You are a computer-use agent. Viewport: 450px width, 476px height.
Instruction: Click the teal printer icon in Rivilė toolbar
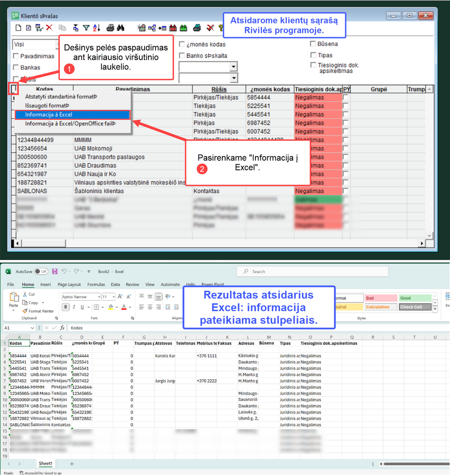[197, 28]
